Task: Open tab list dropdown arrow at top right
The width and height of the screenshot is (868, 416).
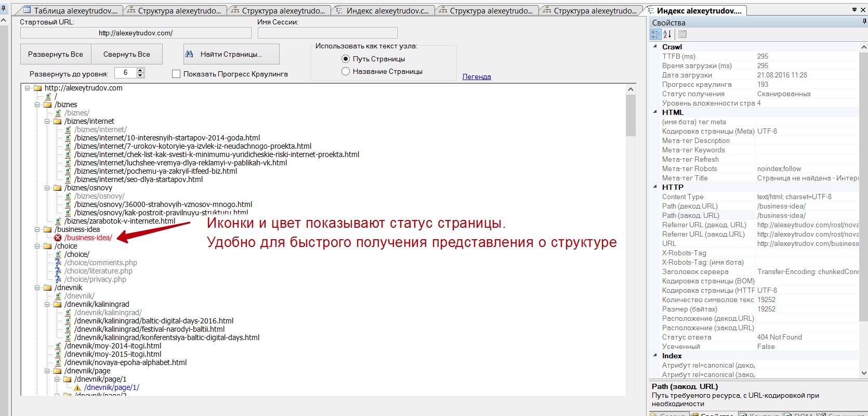Action: (x=854, y=10)
